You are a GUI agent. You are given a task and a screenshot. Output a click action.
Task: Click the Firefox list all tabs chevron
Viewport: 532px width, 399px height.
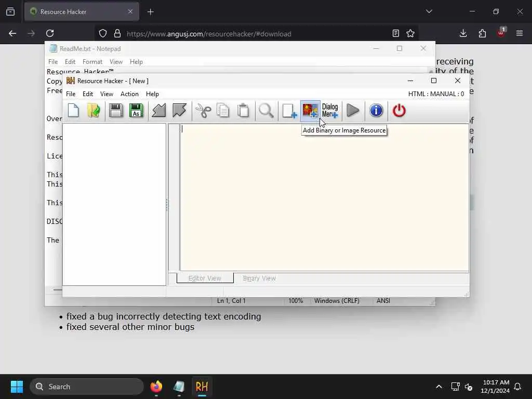(x=429, y=11)
